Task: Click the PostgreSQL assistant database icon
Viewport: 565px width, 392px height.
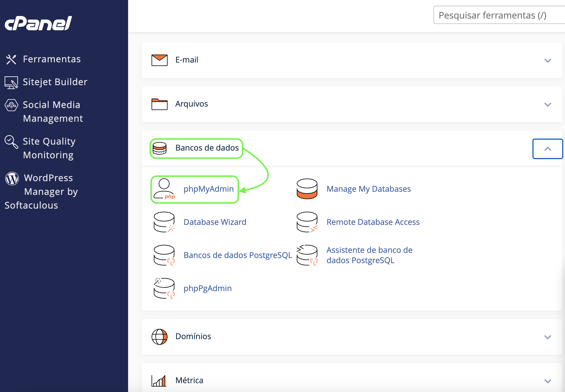Action: click(307, 255)
